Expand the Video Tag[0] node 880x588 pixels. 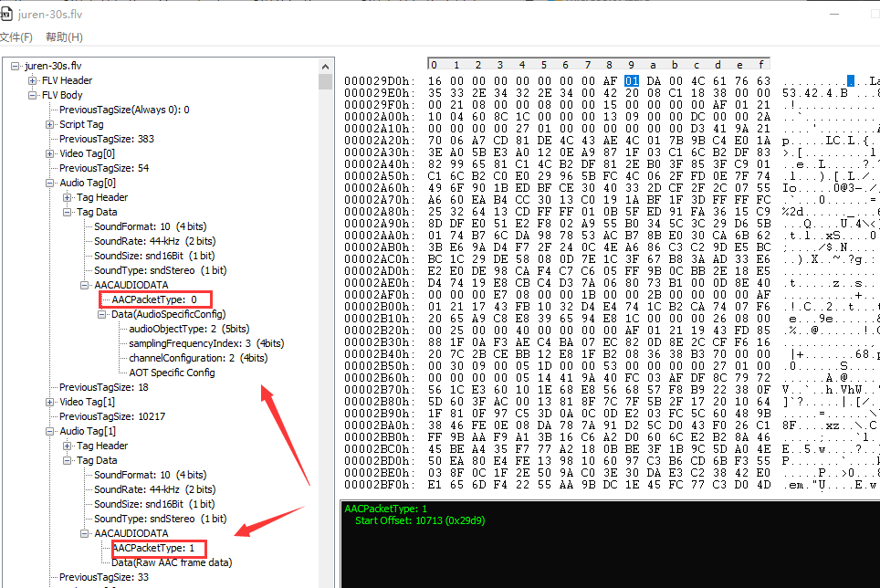50,153
